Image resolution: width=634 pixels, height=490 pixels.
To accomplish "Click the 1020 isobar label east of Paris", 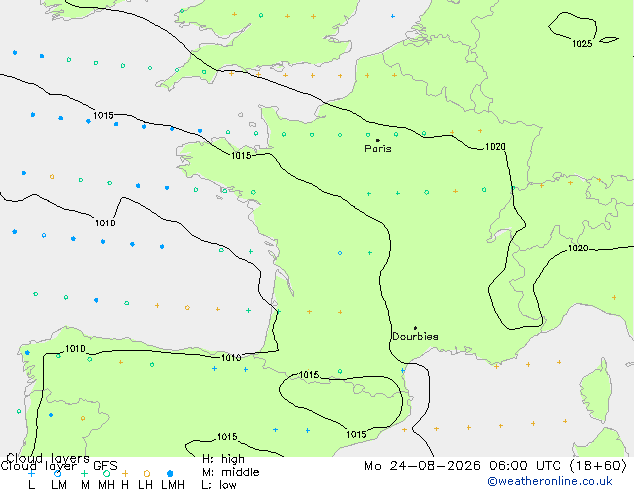I will [x=495, y=147].
